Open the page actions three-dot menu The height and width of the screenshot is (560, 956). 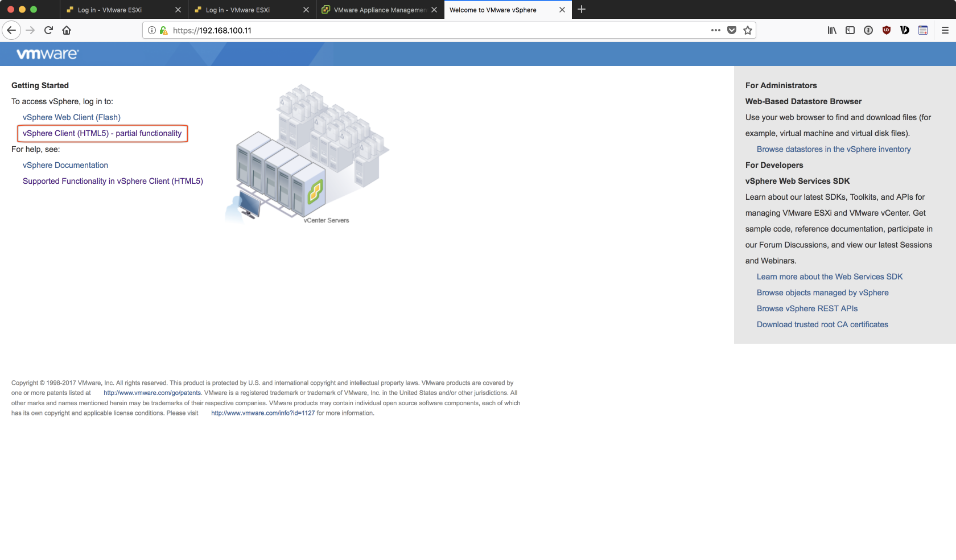click(x=715, y=30)
